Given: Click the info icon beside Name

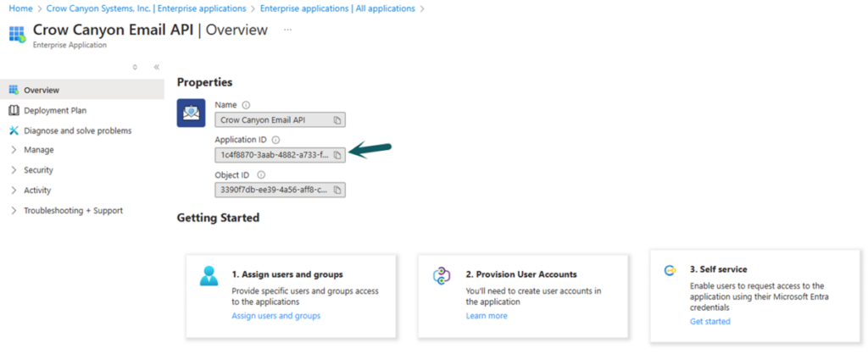Looking at the screenshot, I should pos(246,105).
